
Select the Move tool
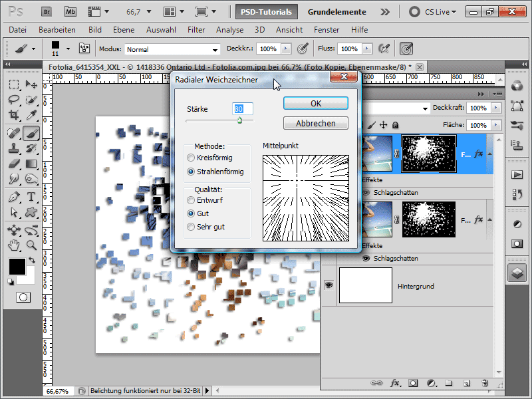coord(31,84)
